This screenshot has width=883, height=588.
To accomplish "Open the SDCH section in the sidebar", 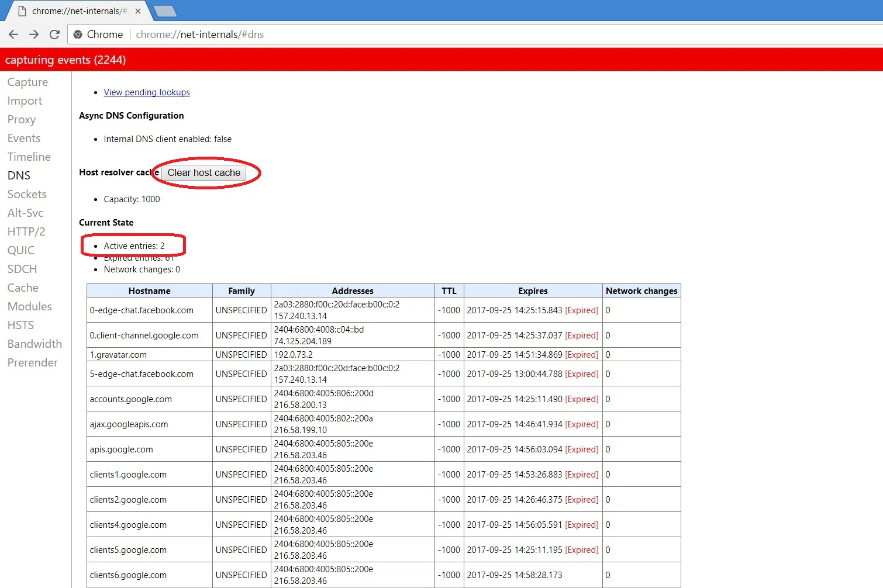I will pyautogui.click(x=22, y=269).
